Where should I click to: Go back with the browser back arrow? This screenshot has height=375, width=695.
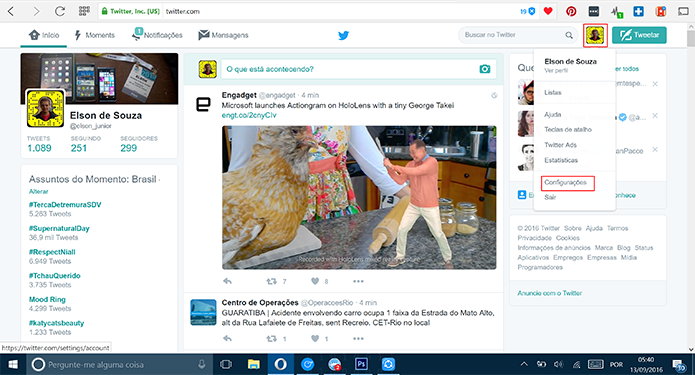(11, 11)
